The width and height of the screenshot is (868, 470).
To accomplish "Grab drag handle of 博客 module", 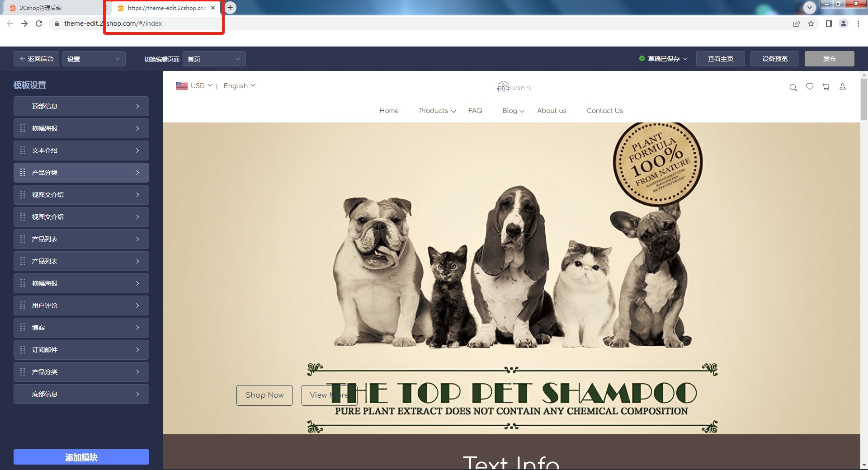I will (23, 328).
